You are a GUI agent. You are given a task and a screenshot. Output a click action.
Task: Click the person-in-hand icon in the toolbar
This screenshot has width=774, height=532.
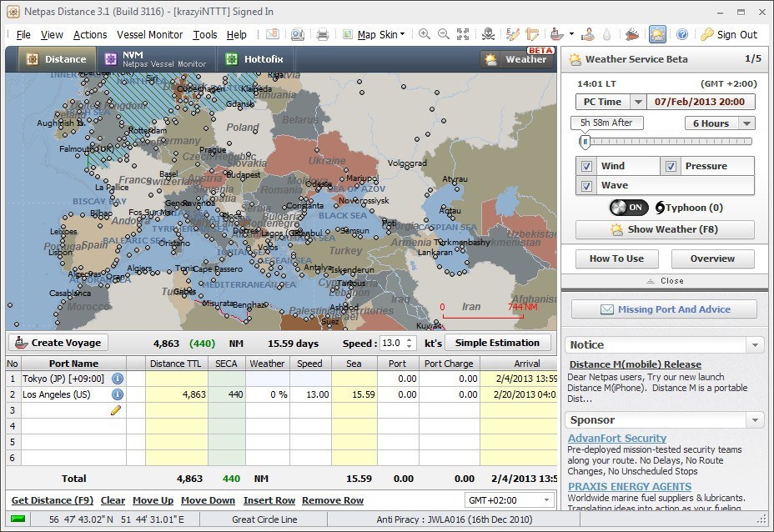click(588, 34)
